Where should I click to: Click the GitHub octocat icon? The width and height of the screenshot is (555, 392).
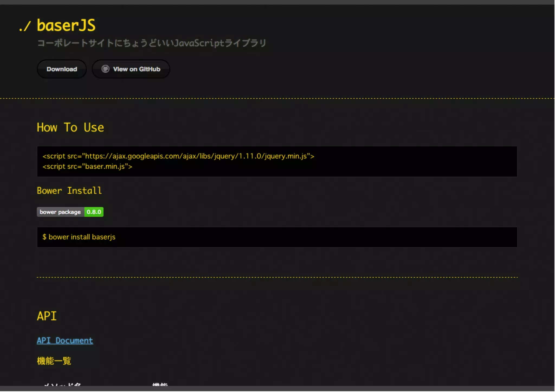click(x=105, y=69)
